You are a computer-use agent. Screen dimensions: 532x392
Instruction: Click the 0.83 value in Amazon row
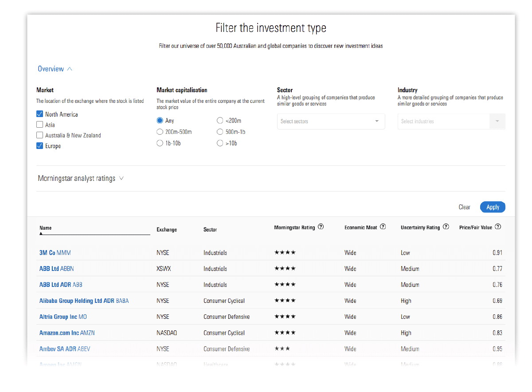point(497,333)
